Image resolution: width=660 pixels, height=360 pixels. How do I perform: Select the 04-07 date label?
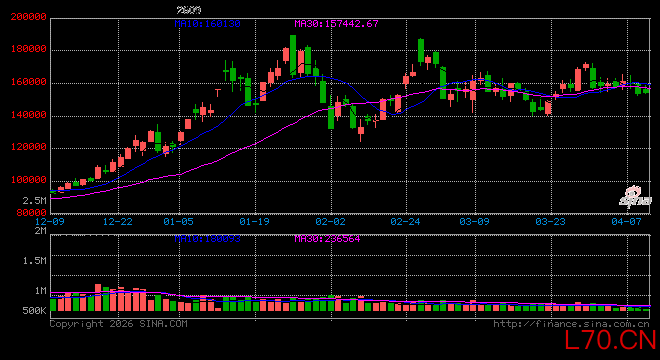point(626,221)
